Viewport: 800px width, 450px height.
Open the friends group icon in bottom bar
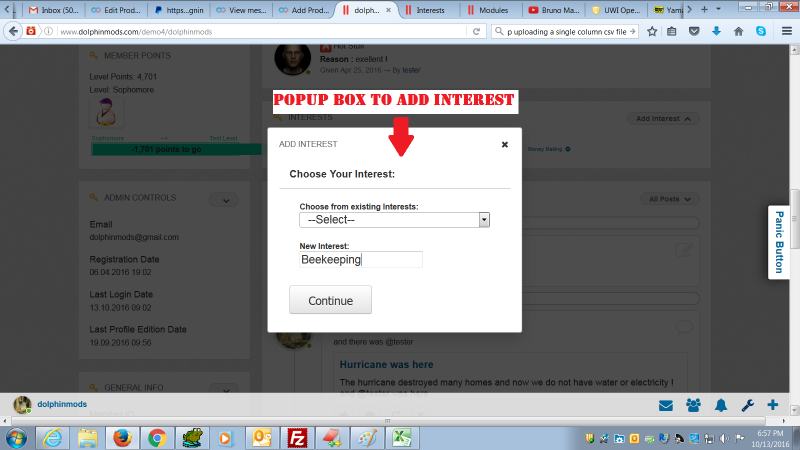click(x=693, y=405)
